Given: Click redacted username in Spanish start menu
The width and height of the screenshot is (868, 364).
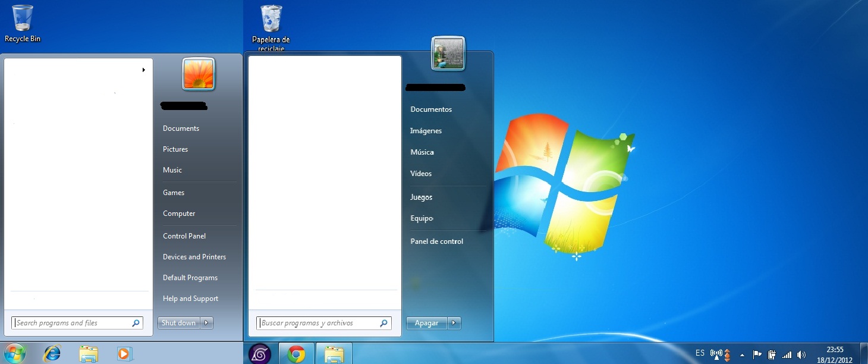Looking at the screenshot, I should (435, 88).
